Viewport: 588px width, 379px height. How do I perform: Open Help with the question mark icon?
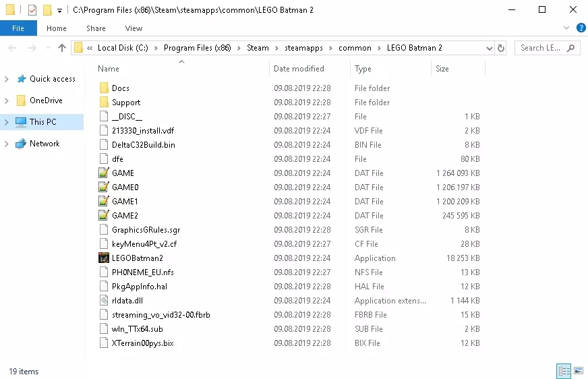click(x=581, y=28)
